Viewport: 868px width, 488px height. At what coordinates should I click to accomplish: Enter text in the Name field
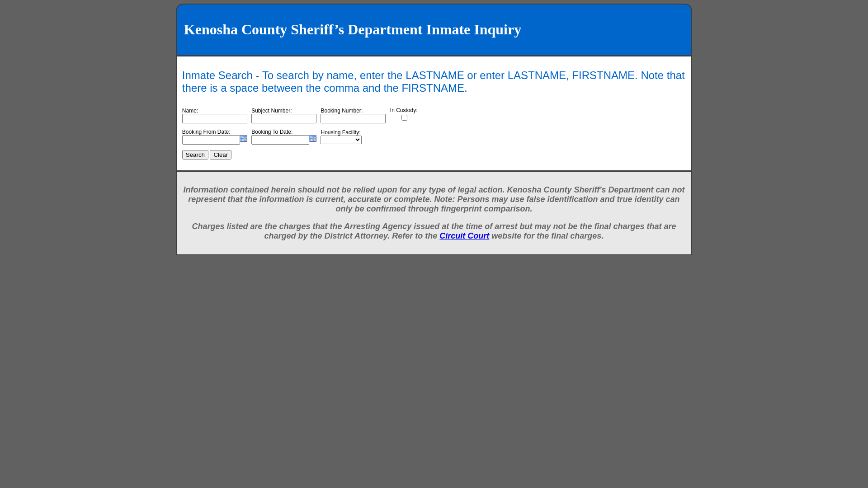(x=215, y=118)
